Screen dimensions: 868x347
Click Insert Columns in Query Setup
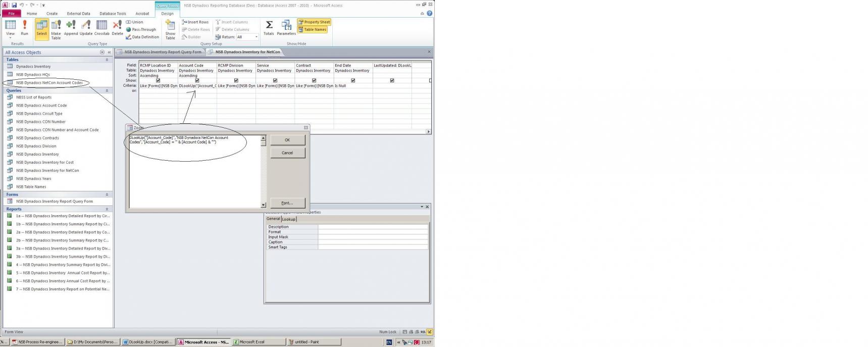pos(232,22)
